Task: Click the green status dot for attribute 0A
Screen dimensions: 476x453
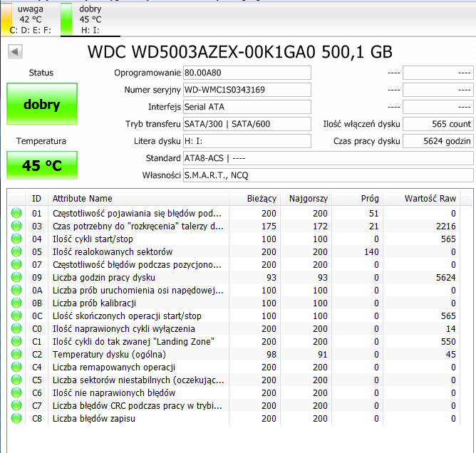Action: coord(16,290)
